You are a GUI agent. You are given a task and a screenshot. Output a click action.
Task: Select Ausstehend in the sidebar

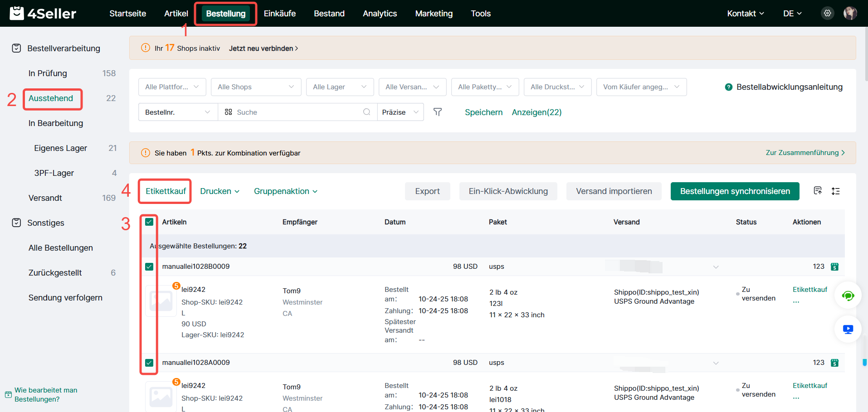click(51, 98)
